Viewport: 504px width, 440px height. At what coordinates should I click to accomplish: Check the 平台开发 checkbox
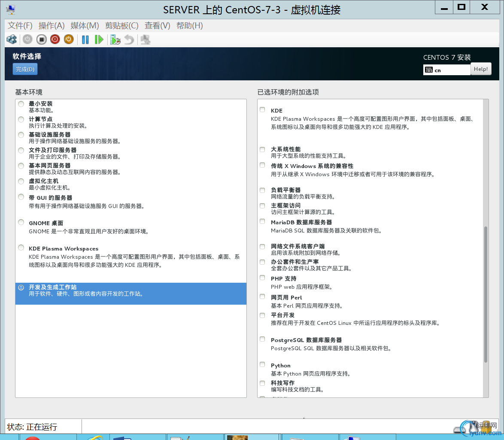(263, 315)
